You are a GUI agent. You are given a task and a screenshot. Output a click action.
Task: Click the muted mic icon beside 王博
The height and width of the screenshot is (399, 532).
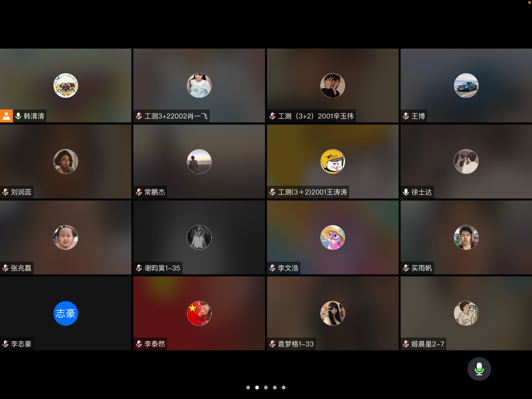[x=406, y=116]
